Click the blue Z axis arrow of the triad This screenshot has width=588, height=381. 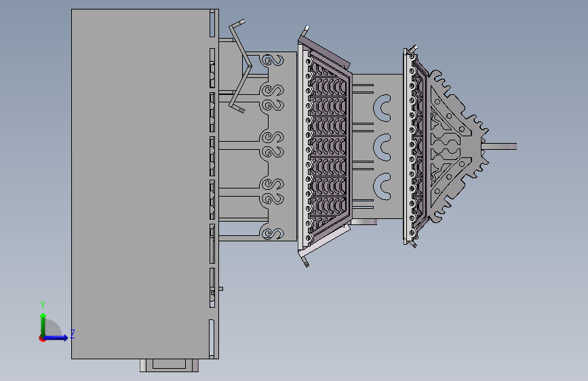click(x=56, y=338)
